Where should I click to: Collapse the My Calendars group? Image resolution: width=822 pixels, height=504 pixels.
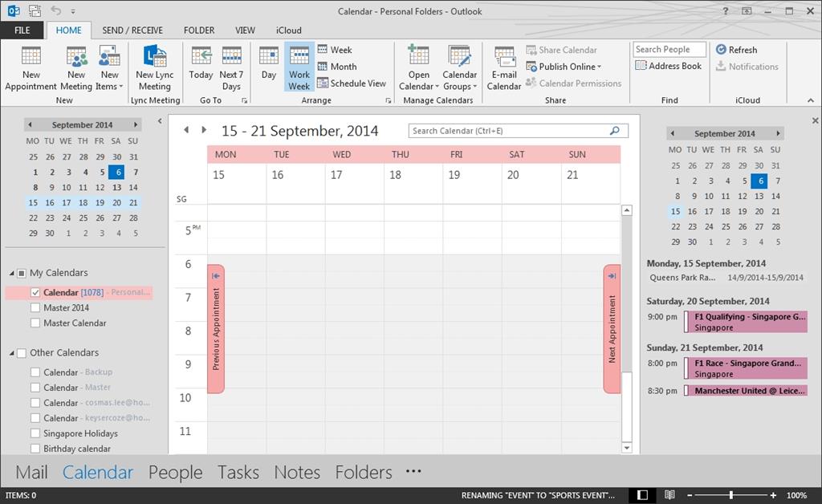11,273
